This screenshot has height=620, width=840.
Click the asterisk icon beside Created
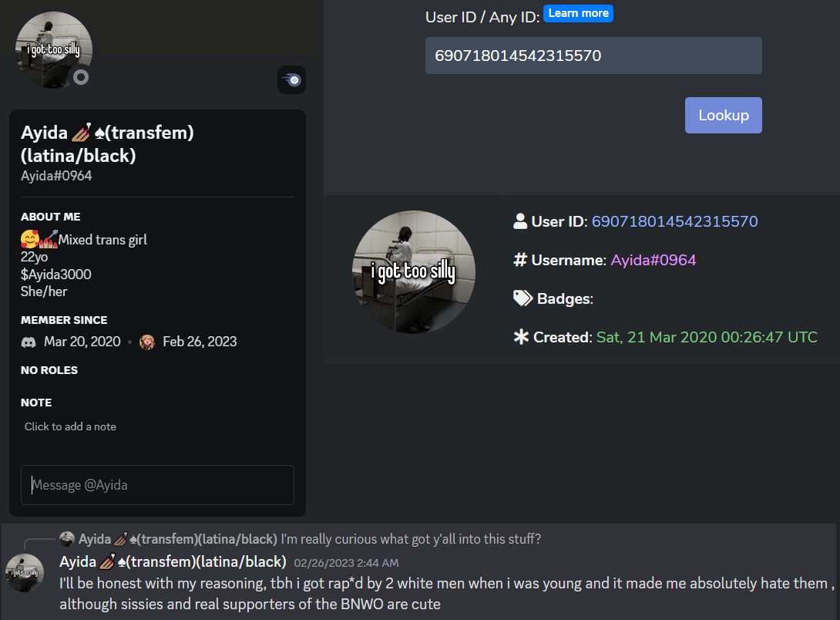coord(521,337)
